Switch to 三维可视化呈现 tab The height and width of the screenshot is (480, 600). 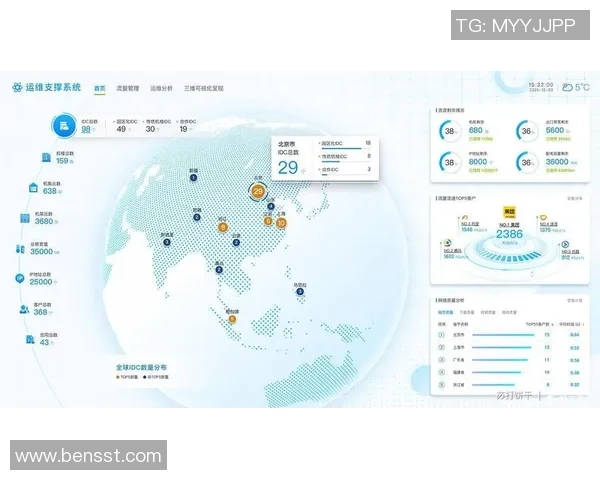click(x=203, y=89)
